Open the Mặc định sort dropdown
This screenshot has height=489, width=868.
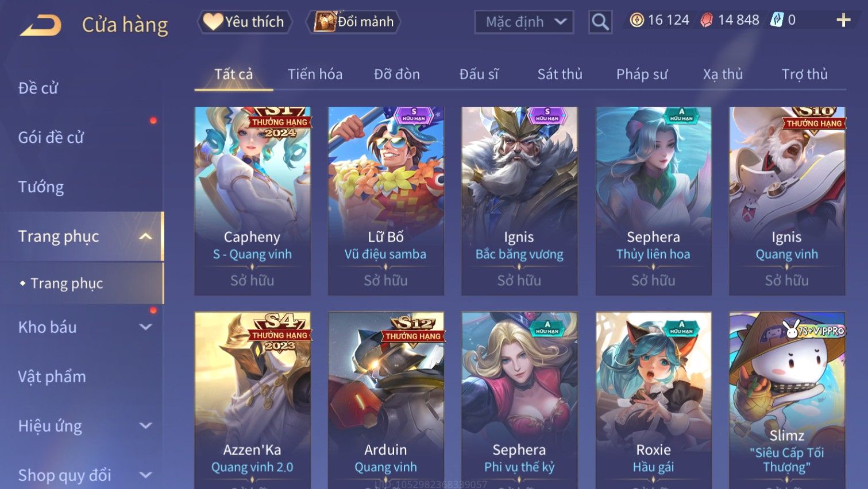click(x=524, y=22)
